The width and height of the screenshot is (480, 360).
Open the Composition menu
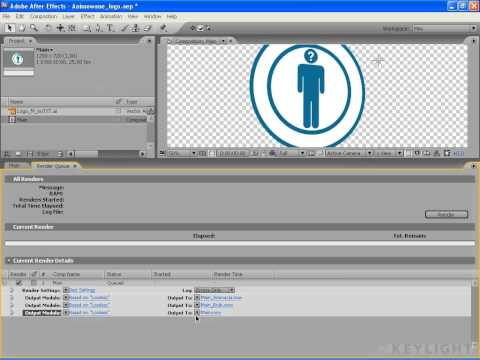click(43, 16)
